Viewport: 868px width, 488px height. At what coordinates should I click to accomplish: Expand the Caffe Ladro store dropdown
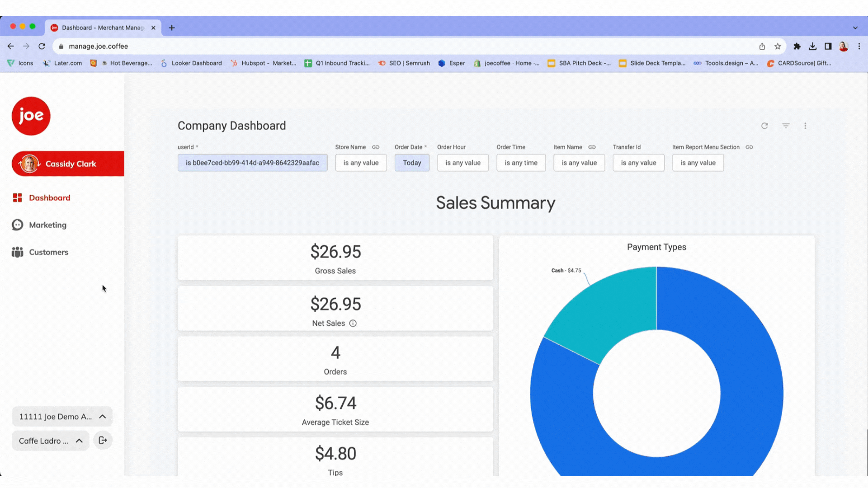point(51,441)
